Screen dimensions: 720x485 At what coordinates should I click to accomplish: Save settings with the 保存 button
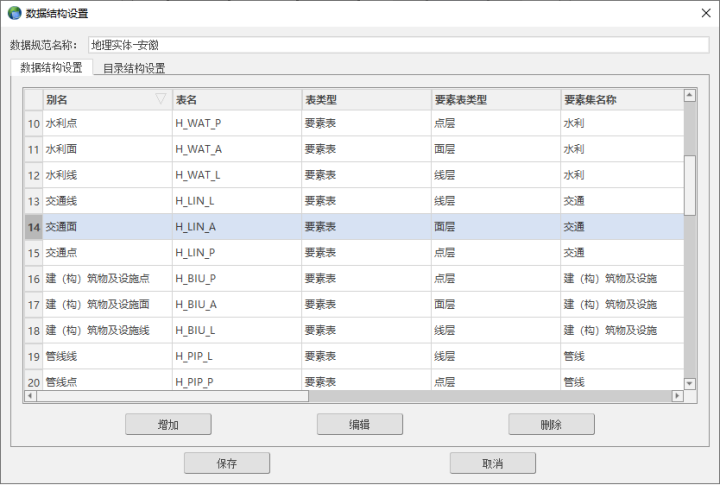pos(227,463)
